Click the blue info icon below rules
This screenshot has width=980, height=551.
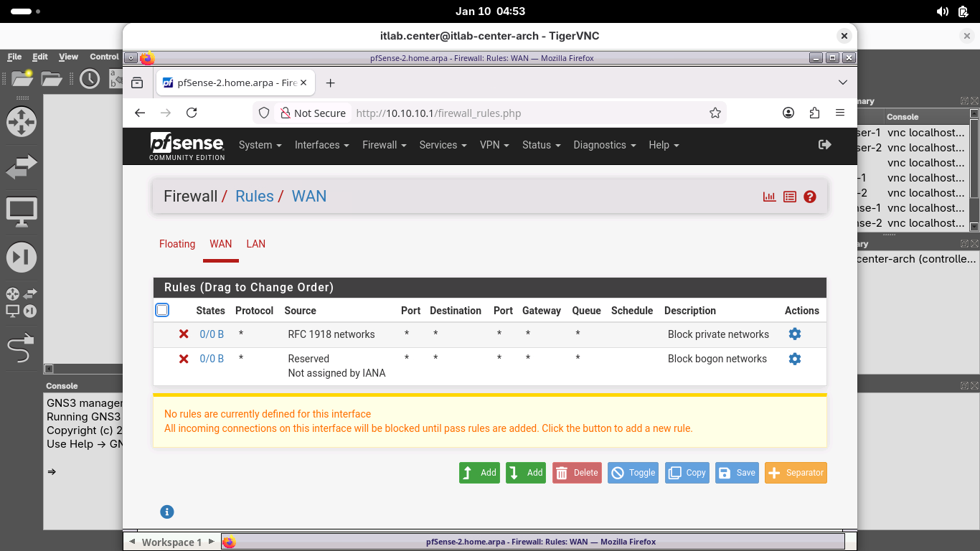167,512
